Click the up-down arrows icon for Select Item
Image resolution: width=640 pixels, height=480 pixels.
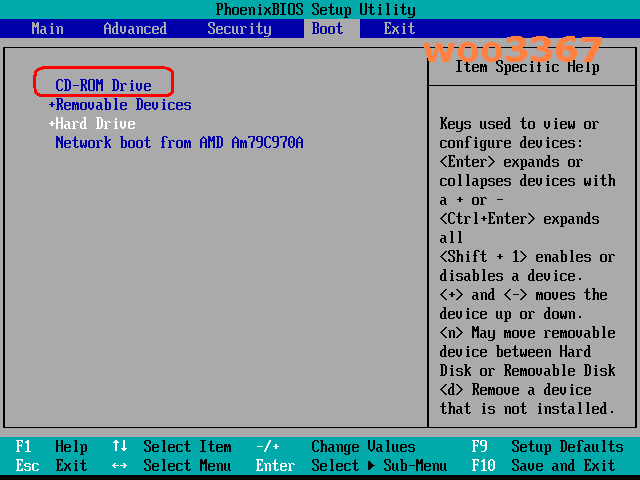pos(120,447)
